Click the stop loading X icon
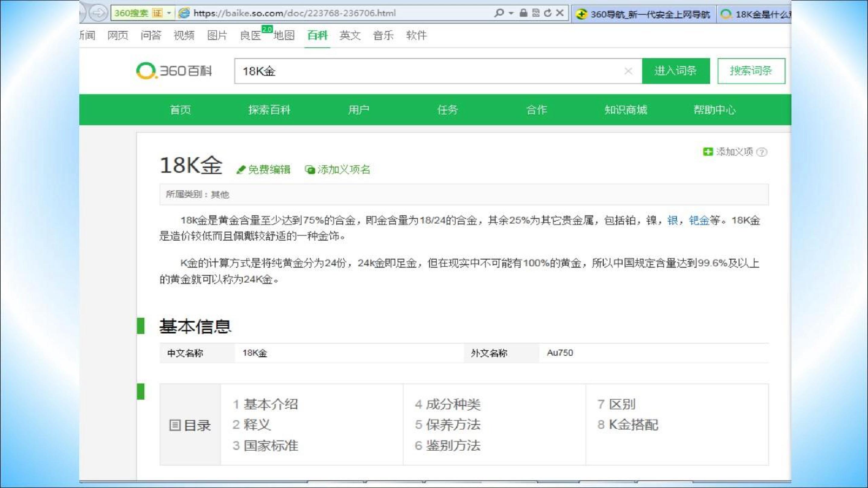The width and height of the screenshot is (868, 488). click(x=560, y=13)
